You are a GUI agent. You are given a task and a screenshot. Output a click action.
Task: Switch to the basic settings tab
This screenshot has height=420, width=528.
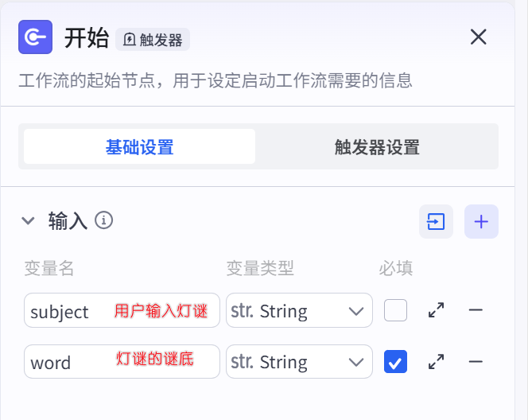(x=139, y=147)
